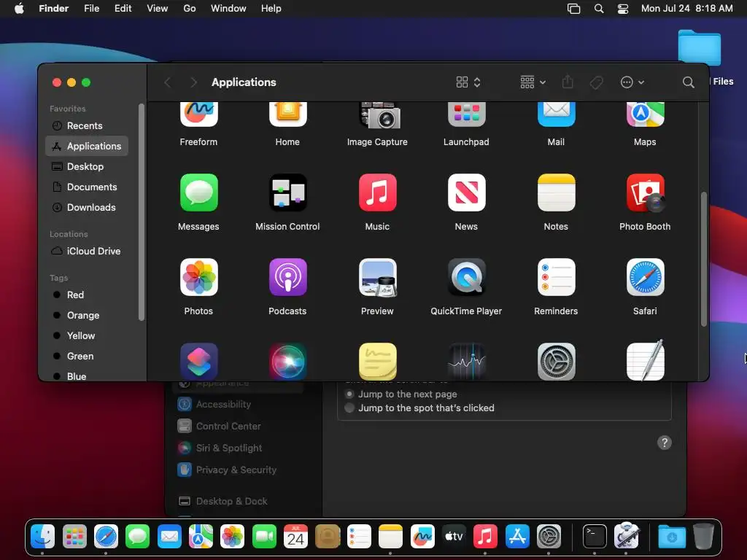Select the Orange tag in sidebar
The height and width of the screenshot is (560, 747).
point(87,315)
